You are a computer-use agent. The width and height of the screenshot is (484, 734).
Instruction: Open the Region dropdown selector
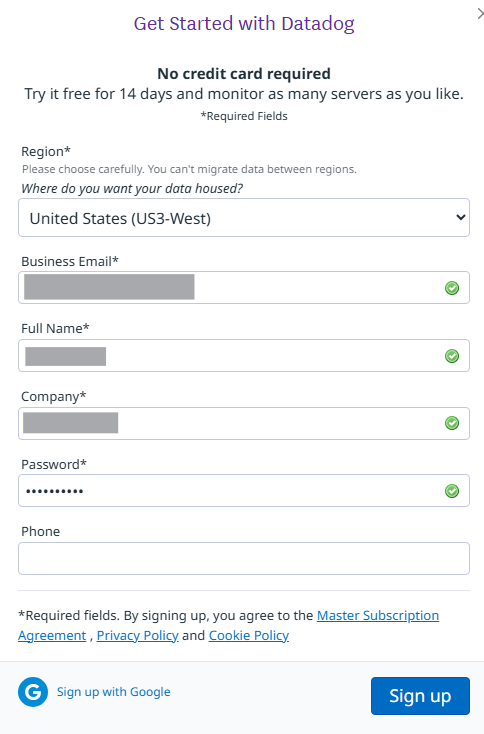point(244,218)
